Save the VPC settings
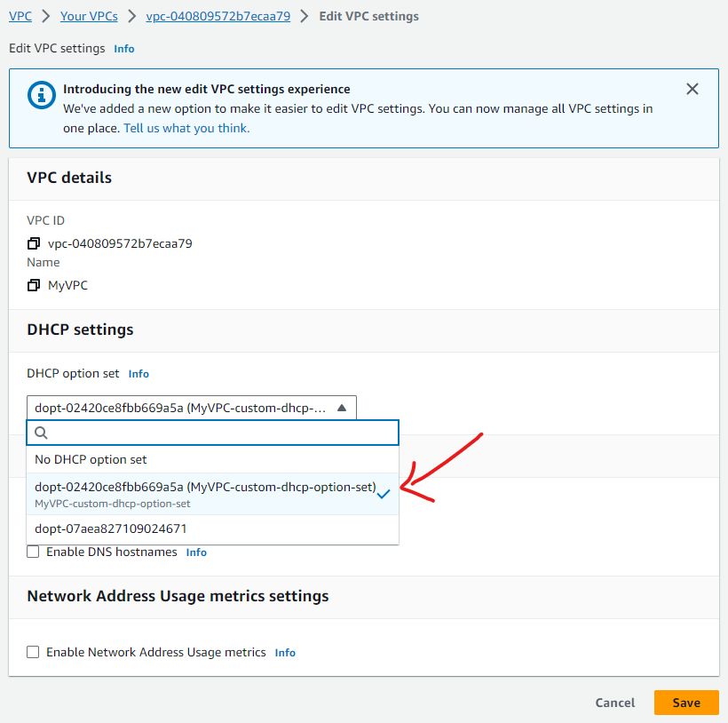The image size is (728, 723). 686,703
